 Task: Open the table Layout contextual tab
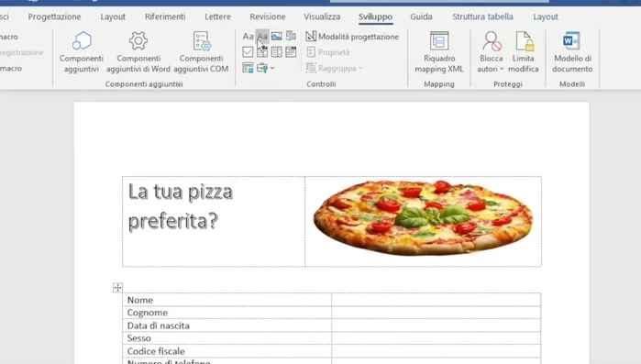pyautogui.click(x=546, y=17)
